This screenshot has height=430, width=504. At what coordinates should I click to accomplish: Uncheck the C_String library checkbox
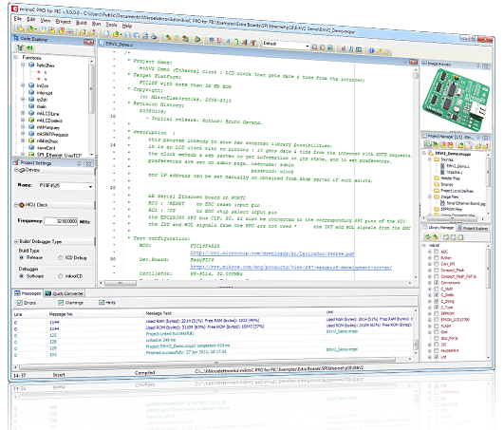tap(437, 301)
